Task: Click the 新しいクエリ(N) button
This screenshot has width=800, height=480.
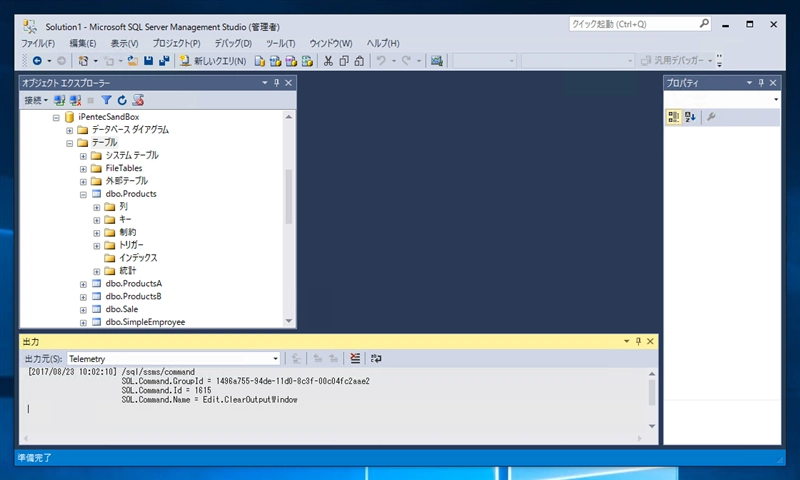Action: (x=213, y=61)
